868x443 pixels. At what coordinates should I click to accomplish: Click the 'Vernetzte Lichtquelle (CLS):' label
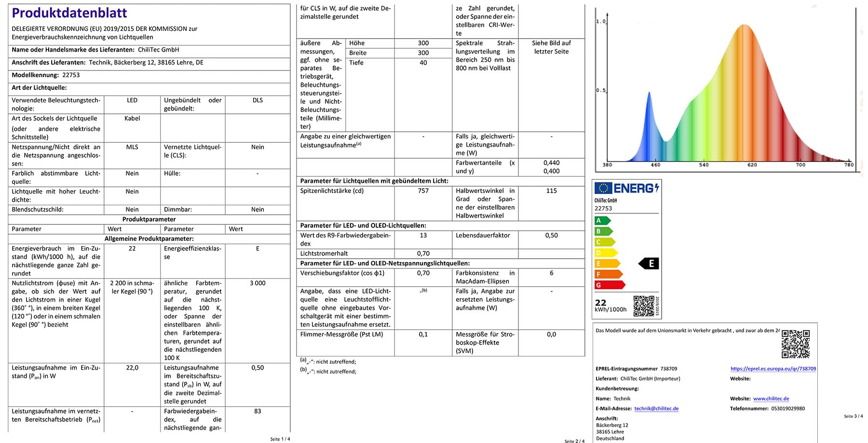(192, 151)
